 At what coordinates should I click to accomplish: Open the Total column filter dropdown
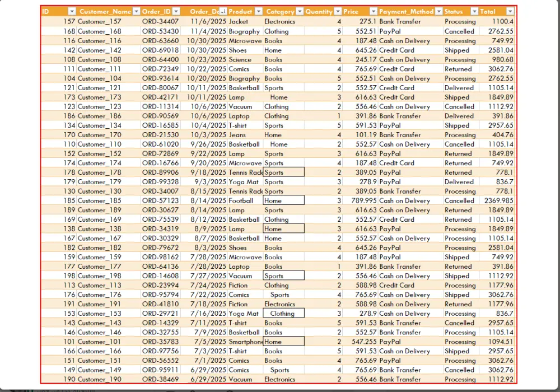pos(510,11)
